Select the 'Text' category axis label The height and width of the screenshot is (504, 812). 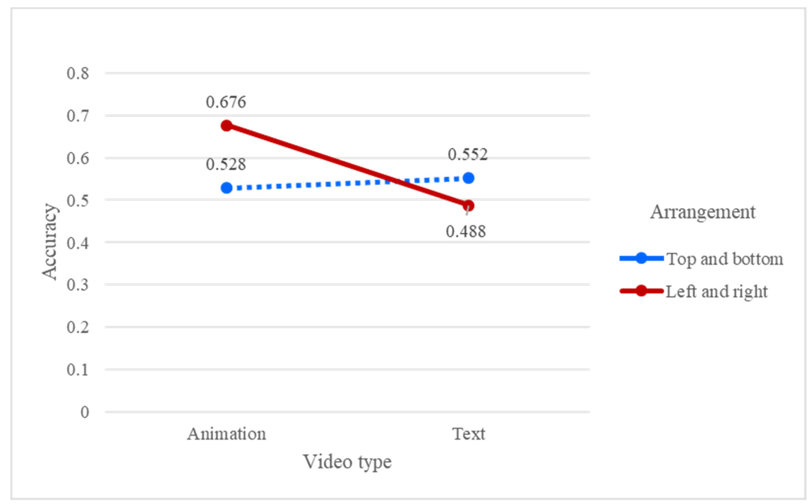coord(469,434)
